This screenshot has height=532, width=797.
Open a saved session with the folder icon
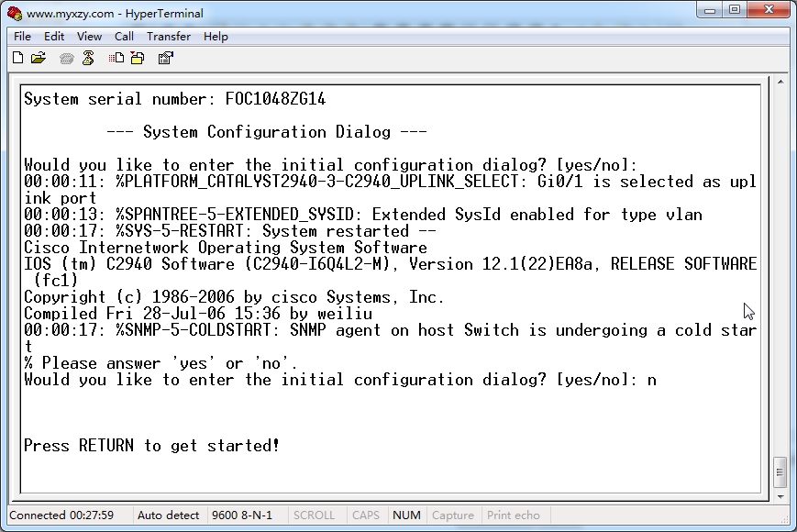[39, 59]
